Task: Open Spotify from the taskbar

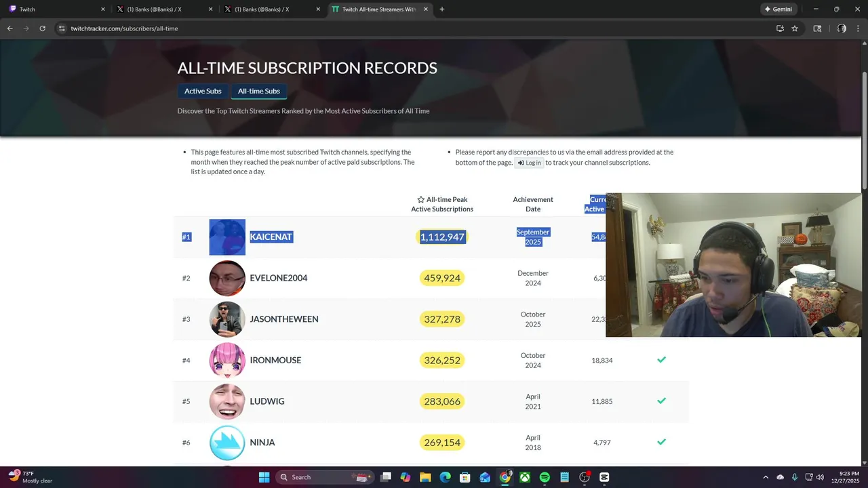Action: (x=545, y=477)
